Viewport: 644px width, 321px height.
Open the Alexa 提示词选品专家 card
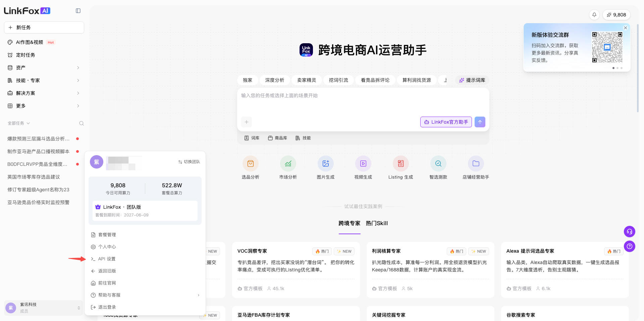[565, 270]
